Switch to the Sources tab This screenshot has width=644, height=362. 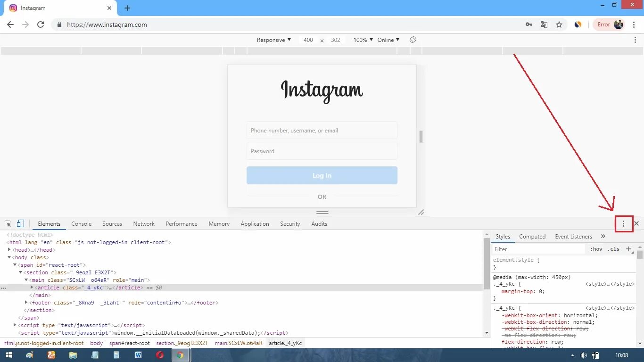[x=112, y=224]
